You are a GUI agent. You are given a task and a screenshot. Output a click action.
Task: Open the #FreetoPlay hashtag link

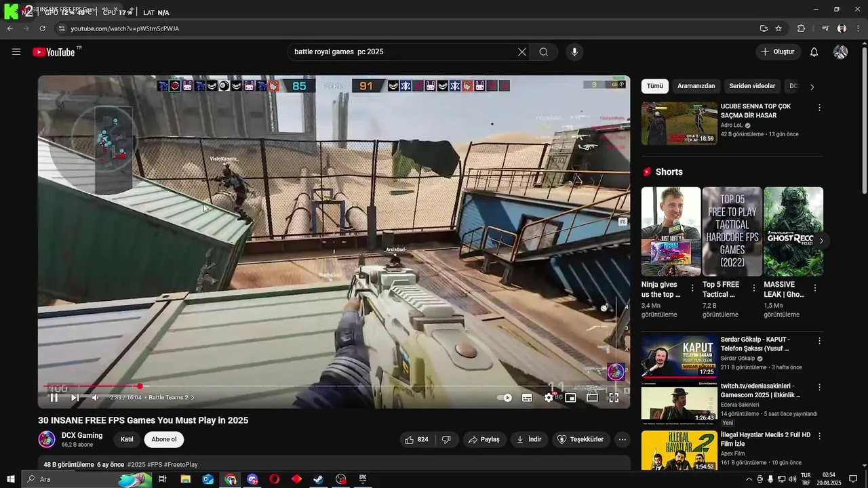(x=181, y=465)
